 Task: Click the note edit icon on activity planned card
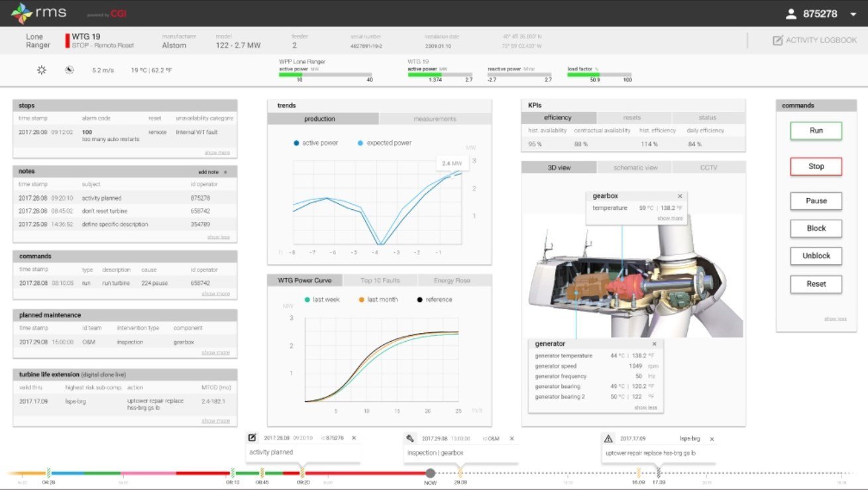(252, 438)
